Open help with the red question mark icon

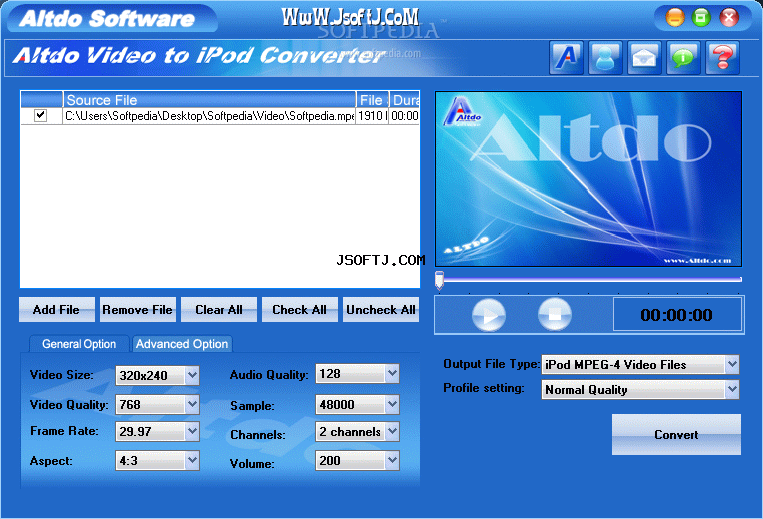click(x=723, y=58)
